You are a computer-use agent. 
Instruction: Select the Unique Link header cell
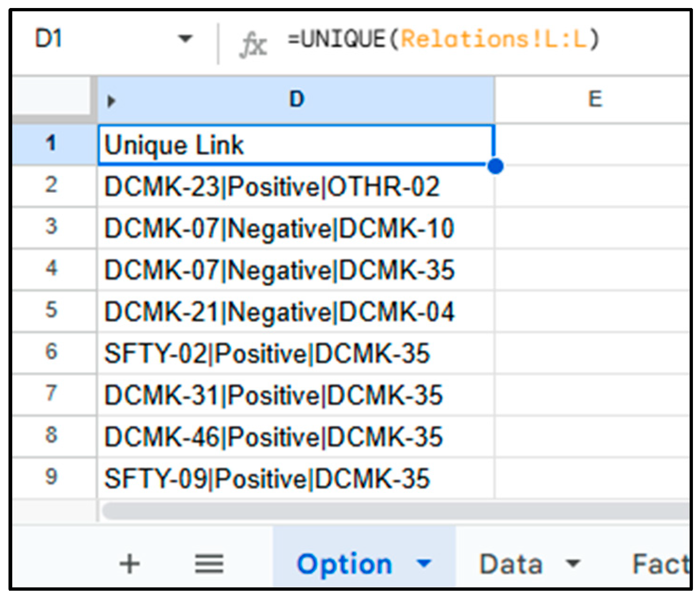pos(296,145)
